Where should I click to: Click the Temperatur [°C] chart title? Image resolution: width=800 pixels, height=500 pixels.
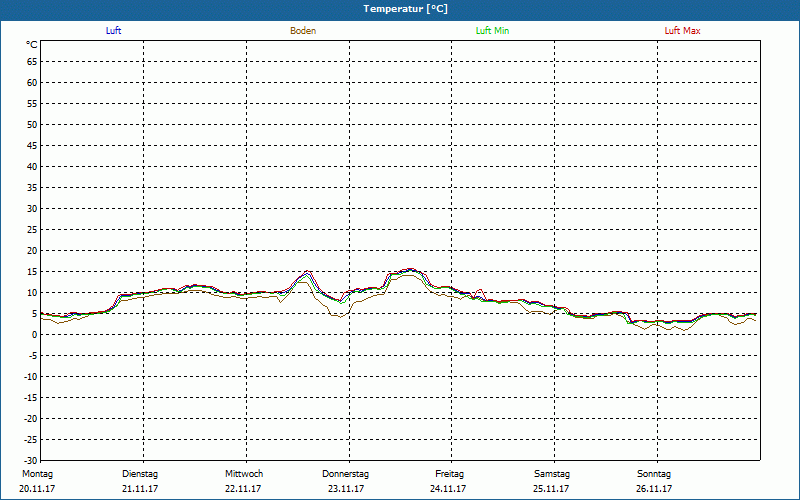[406, 9]
